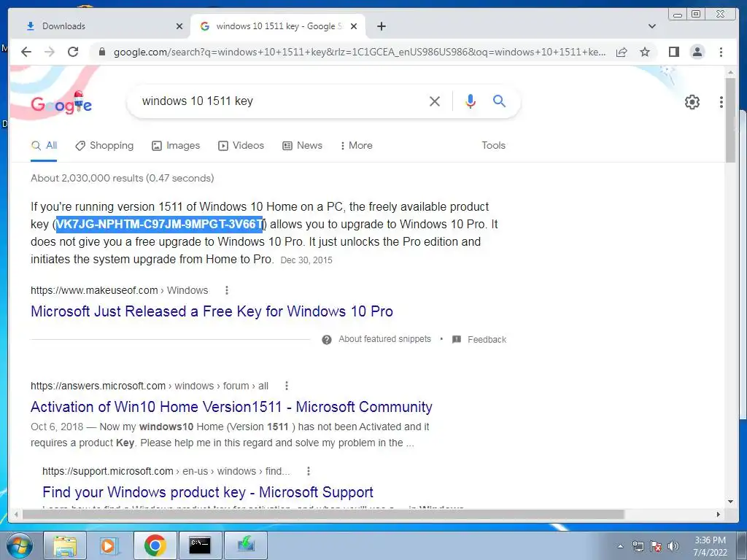Open the Windows Start menu

20,545
